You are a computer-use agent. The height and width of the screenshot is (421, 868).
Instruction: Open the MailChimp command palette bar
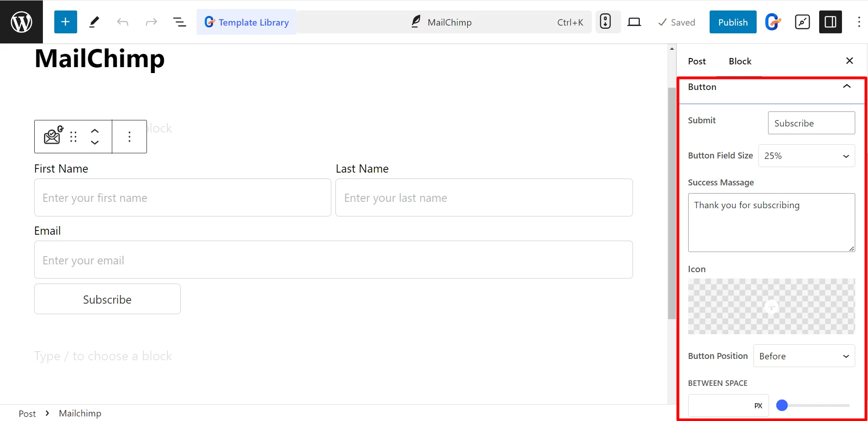point(444,22)
